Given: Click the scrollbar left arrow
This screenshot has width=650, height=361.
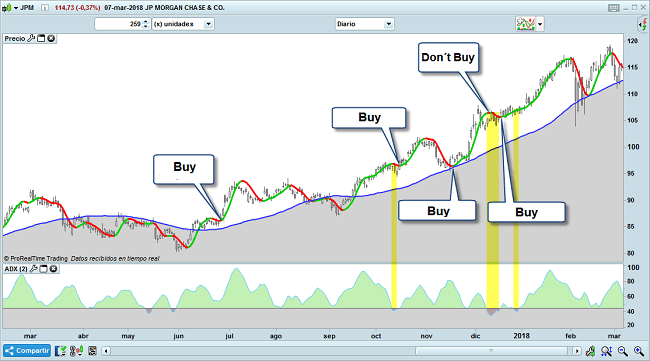Looking at the screenshot, I should 106,351.
